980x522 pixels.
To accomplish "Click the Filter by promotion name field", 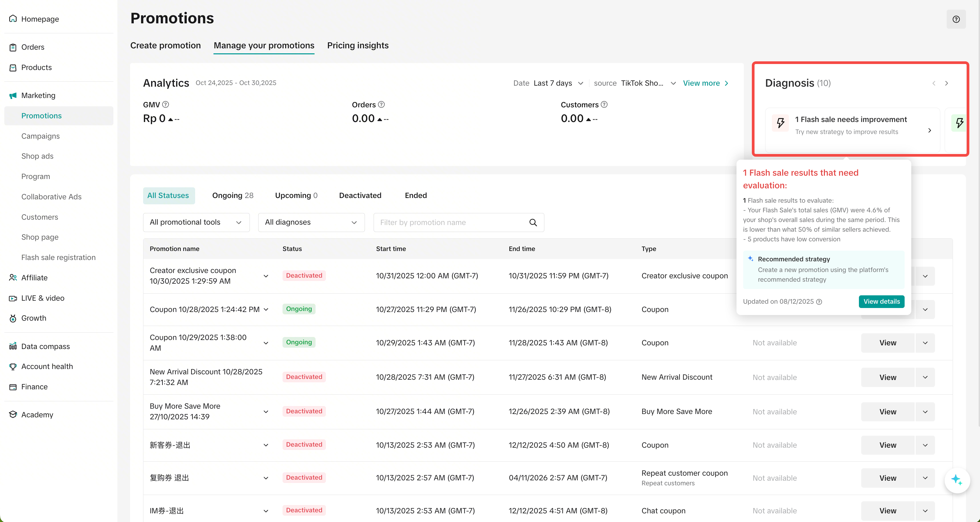I will (x=451, y=222).
